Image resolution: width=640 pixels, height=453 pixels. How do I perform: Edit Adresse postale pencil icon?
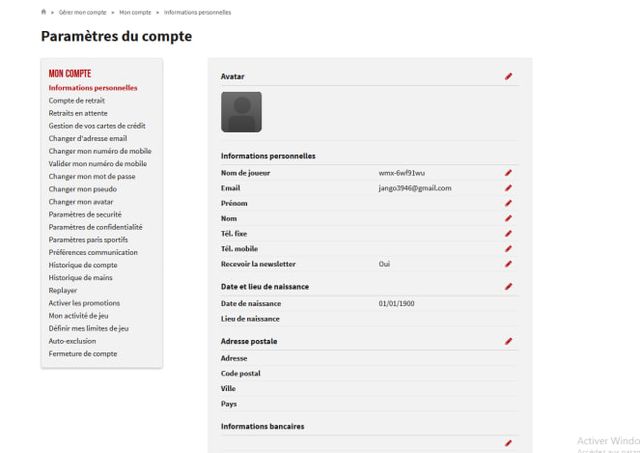click(508, 341)
